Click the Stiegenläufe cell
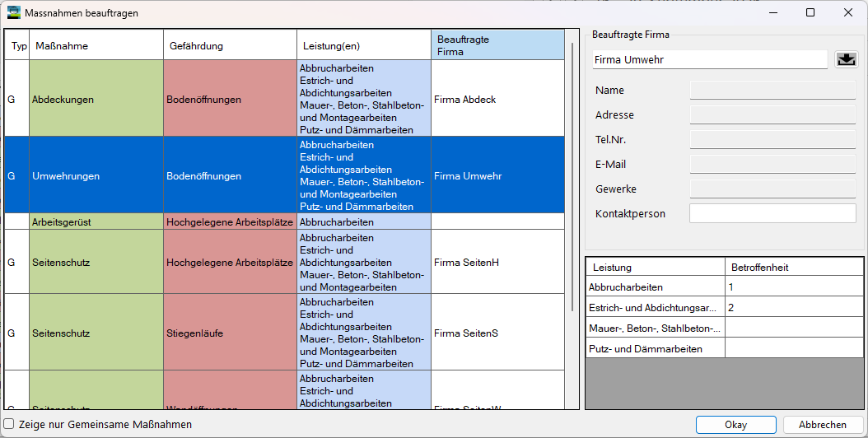Viewport: 868px width, 438px height. pyautogui.click(x=231, y=333)
